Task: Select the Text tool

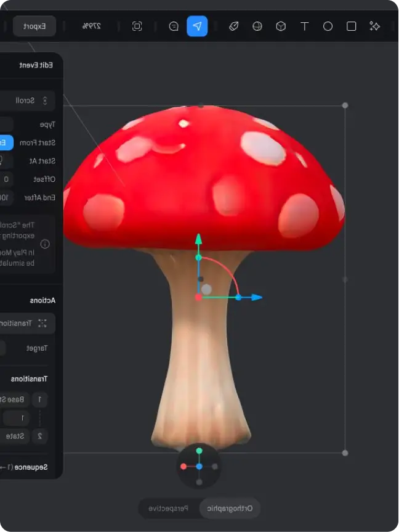Action: 304,27
